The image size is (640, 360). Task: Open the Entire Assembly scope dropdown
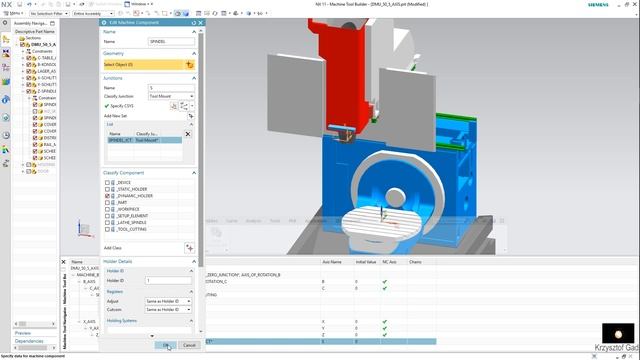pos(93,13)
